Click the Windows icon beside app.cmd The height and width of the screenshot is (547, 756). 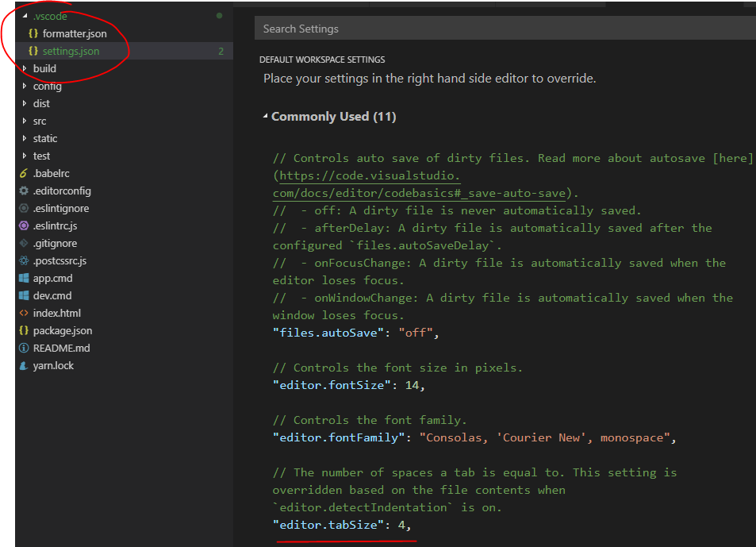(x=22, y=278)
